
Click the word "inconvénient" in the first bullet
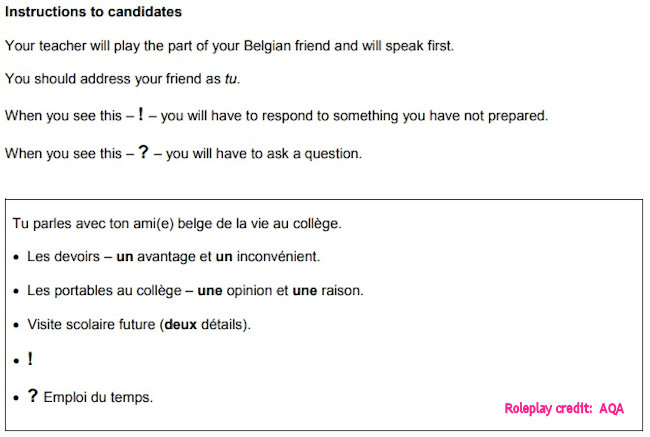pos(276,256)
